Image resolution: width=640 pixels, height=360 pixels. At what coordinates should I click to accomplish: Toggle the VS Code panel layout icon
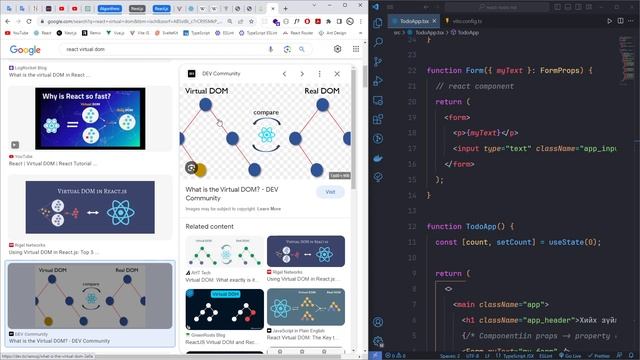tap(568, 7)
